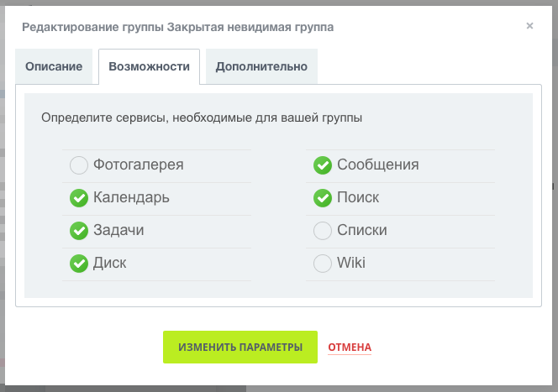Viewport: 558px width, 392px height.
Task: Click the Диск label text
Action: 109,263
